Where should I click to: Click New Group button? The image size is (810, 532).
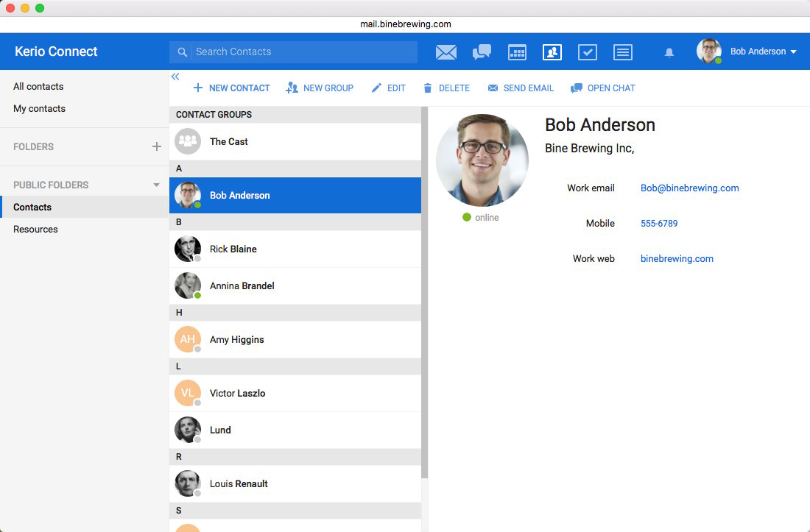pos(320,88)
